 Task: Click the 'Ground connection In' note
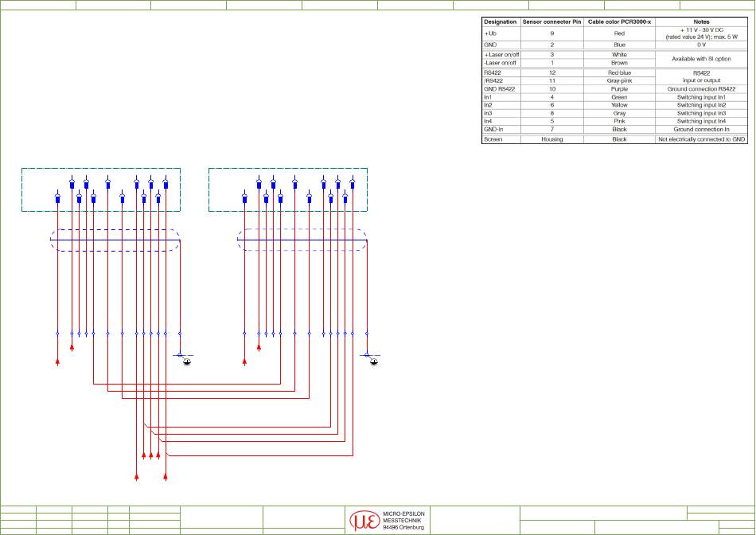pyautogui.click(x=701, y=129)
